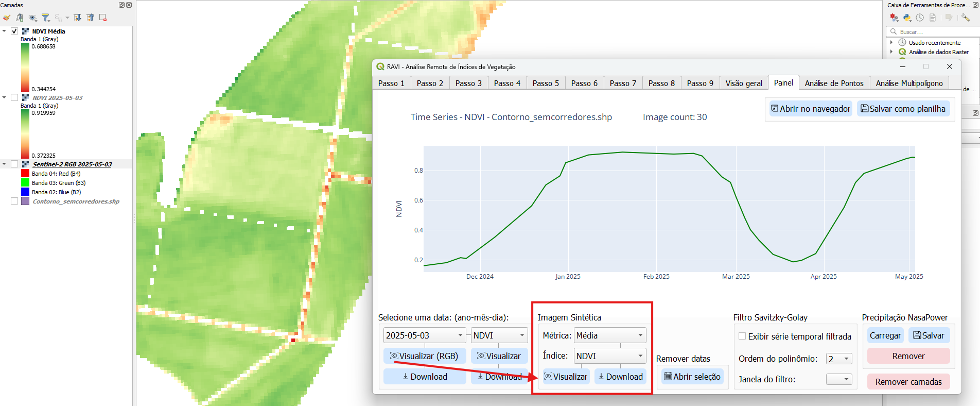Click the remove layer icon in Camadas
This screenshot has height=406, width=980.
point(103,18)
